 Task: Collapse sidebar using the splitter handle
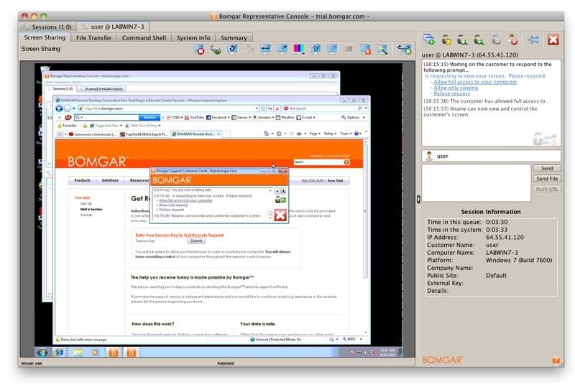coord(418,200)
